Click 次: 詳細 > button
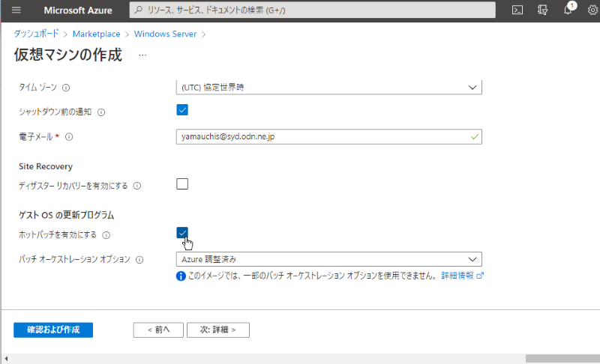The height and width of the screenshot is (364, 600). [218, 330]
